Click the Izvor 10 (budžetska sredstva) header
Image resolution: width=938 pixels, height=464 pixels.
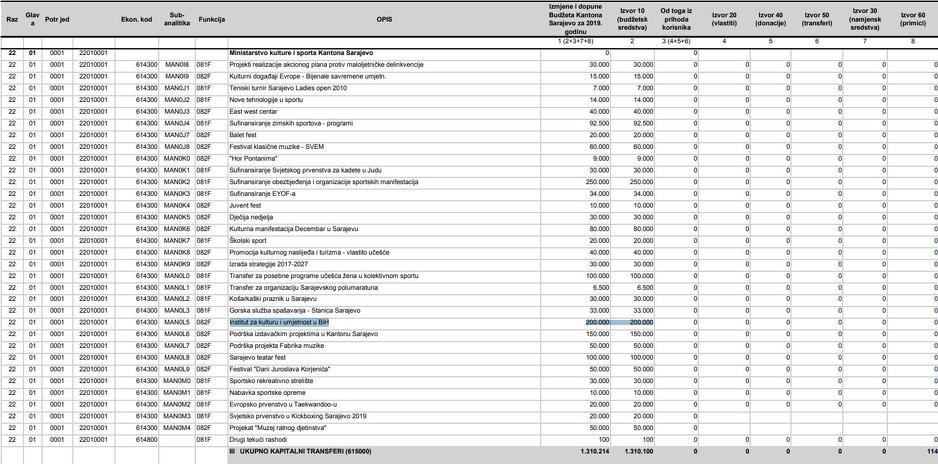pyautogui.click(x=632, y=20)
